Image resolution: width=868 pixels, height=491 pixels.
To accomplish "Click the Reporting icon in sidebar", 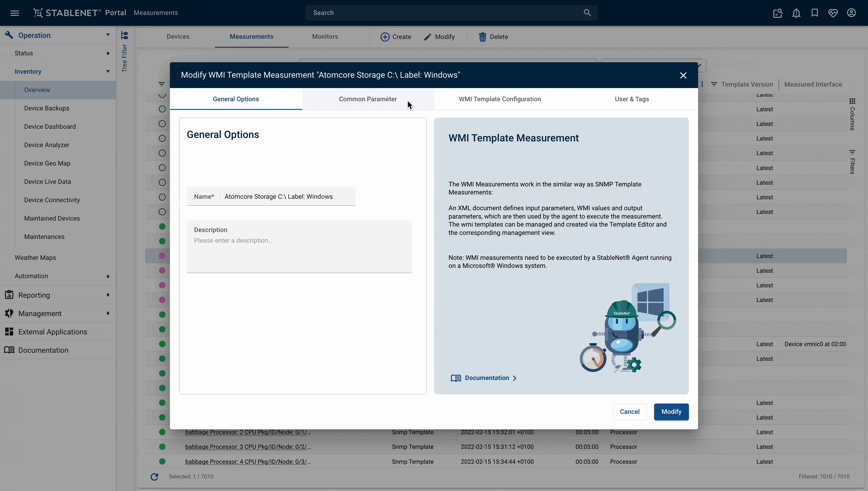I will pyautogui.click(x=9, y=295).
